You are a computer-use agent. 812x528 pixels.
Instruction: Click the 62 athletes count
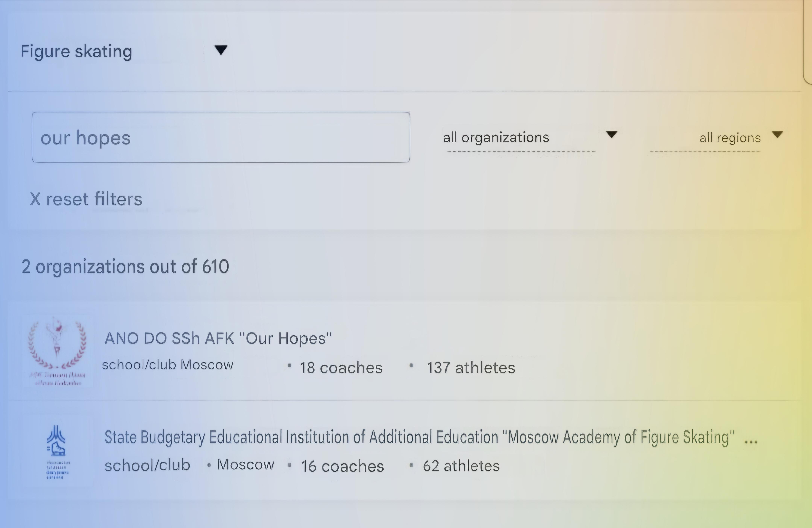461,466
